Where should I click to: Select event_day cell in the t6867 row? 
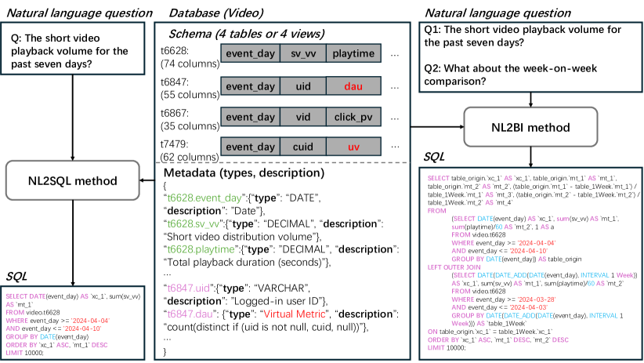point(250,117)
